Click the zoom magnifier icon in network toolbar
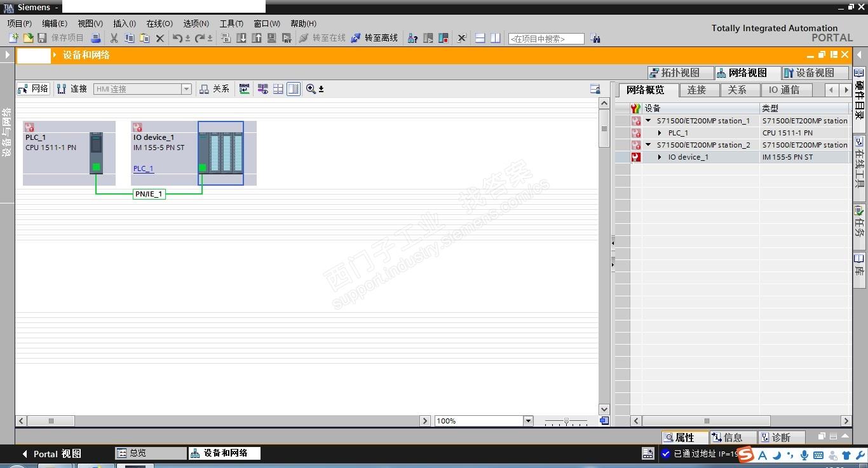This screenshot has height=468, width=868. tap(311, 89)
